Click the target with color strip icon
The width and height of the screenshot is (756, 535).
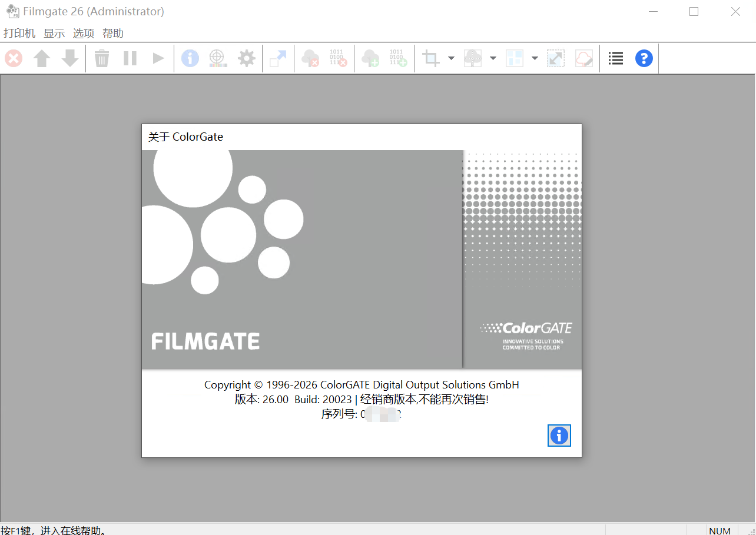click(x=218, y=58)
